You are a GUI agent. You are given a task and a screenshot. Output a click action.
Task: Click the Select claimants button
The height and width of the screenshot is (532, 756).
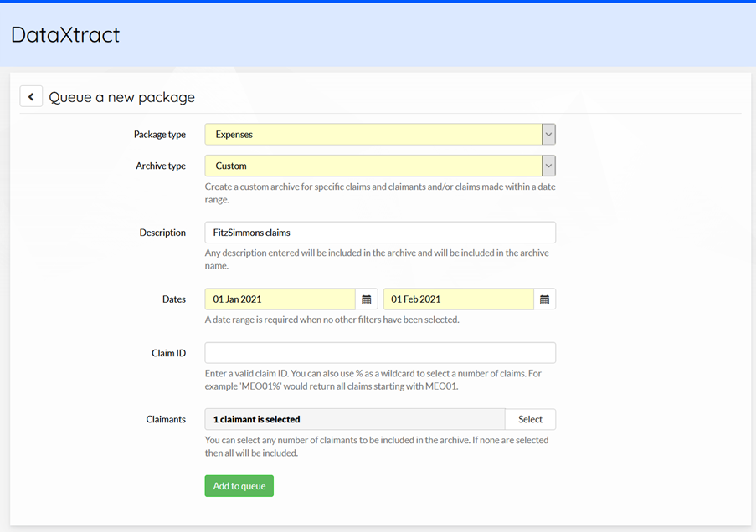tap(530, 419)
